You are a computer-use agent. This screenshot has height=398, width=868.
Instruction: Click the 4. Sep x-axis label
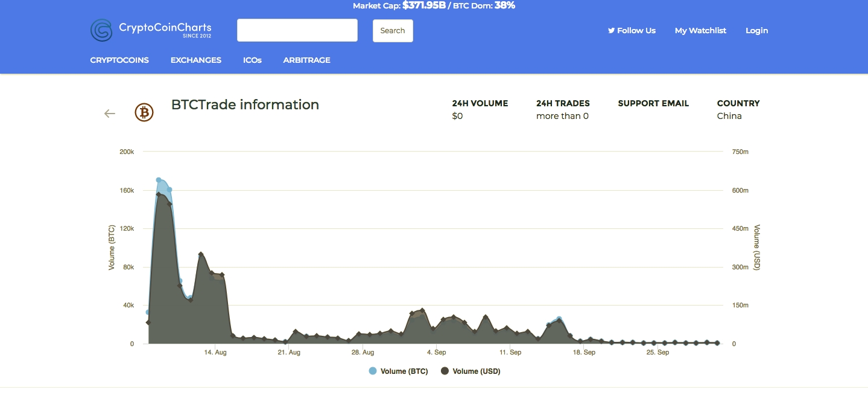pos(436,352)
